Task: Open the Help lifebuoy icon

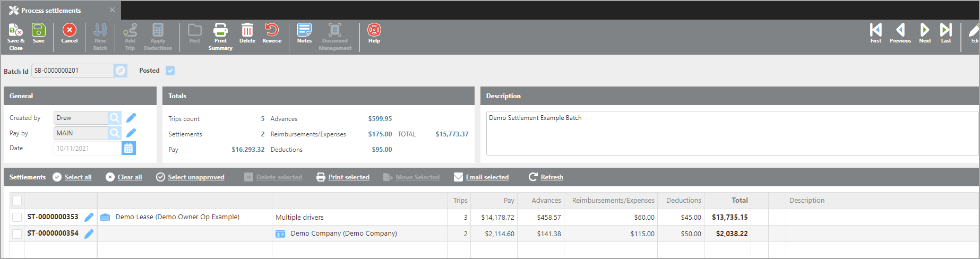Action: (x=374, y=31)
